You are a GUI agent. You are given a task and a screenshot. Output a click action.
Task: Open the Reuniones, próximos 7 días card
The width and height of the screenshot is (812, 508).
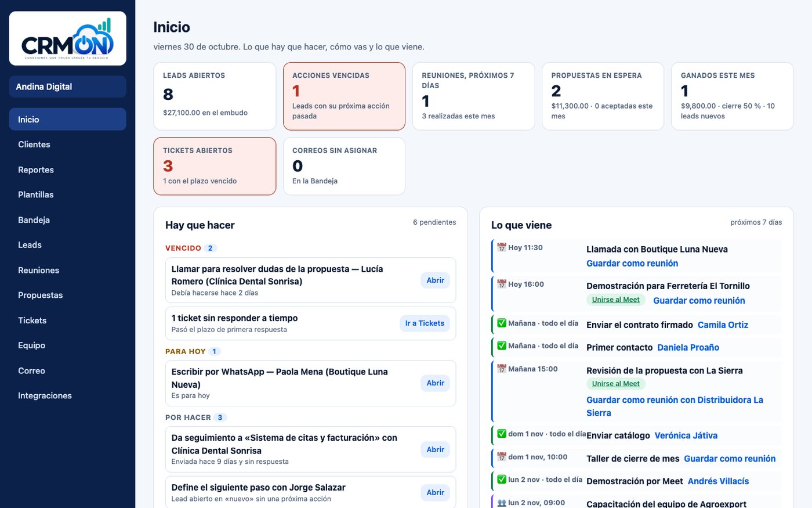tap(473, 96)
